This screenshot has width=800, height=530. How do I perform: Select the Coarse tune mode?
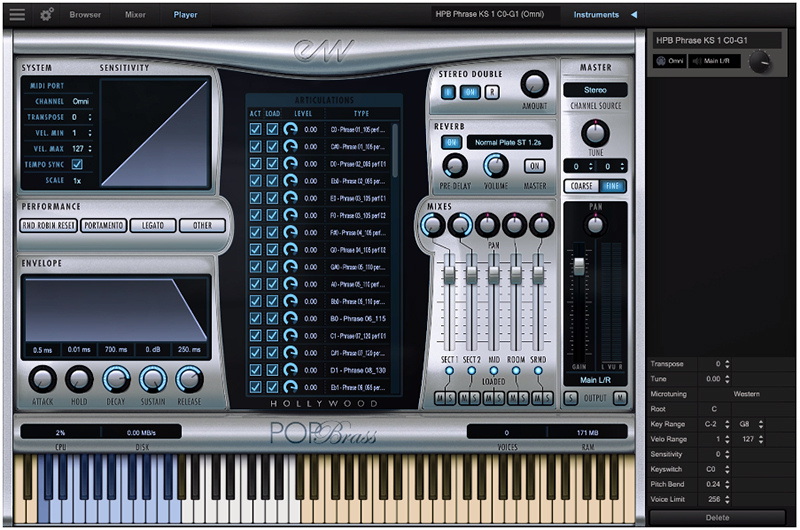point(582,186)
